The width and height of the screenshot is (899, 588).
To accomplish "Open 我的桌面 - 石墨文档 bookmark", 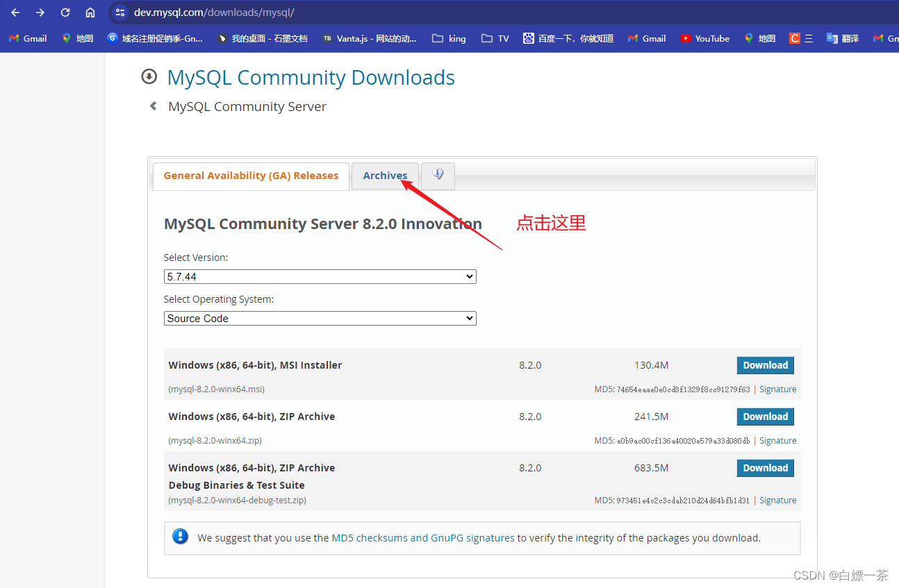I will point(262,38).
